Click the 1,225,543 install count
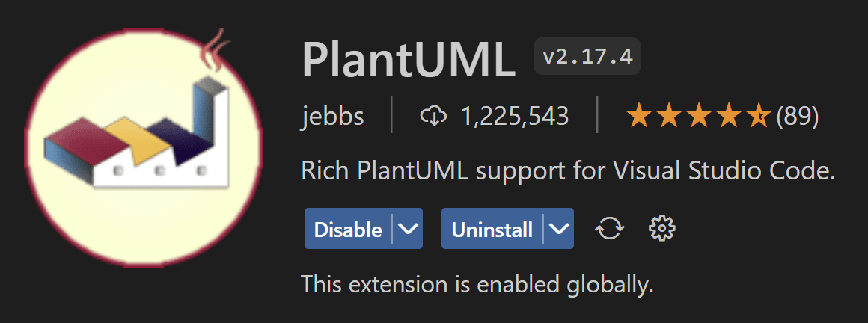 click(x=515, y=116)
